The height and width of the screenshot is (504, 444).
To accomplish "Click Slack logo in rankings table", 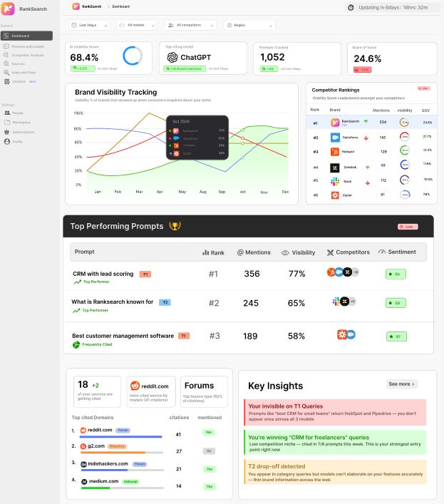I will pos(335,182).
